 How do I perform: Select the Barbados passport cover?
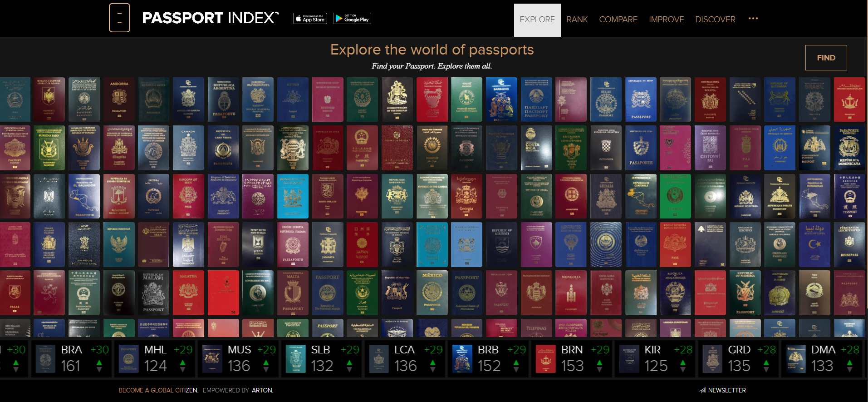501,99
